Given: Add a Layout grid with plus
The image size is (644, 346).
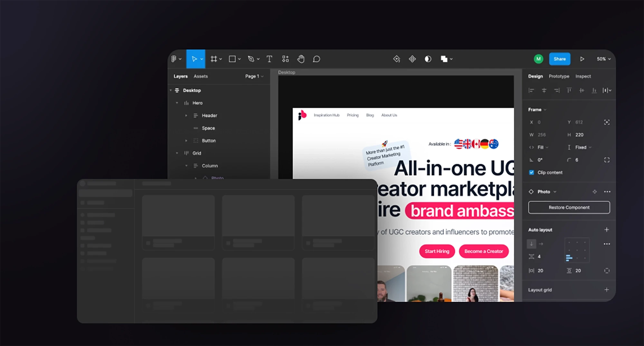Looking at the screenshot, I should pyautogui.click(x=607, y=290).
